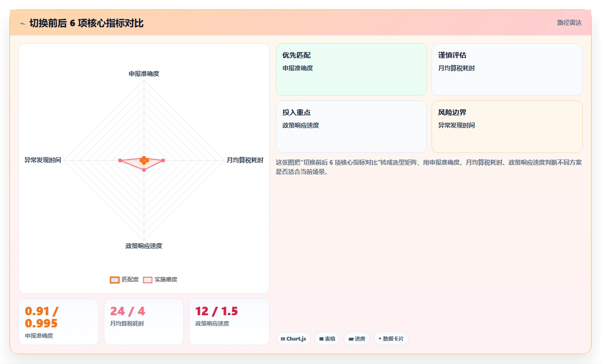Click the 政策响应速度 text in 投入重点 card

click(x=300, y=125)
